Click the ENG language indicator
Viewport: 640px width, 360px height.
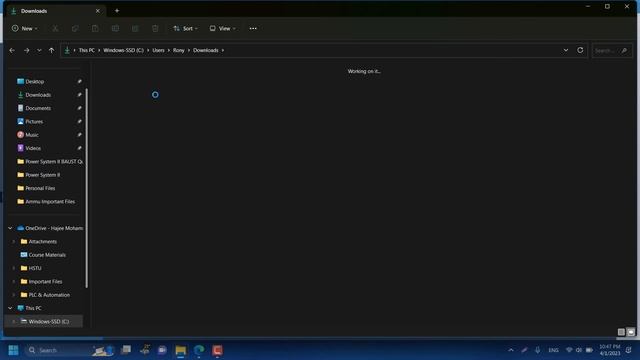click(553, 350)
